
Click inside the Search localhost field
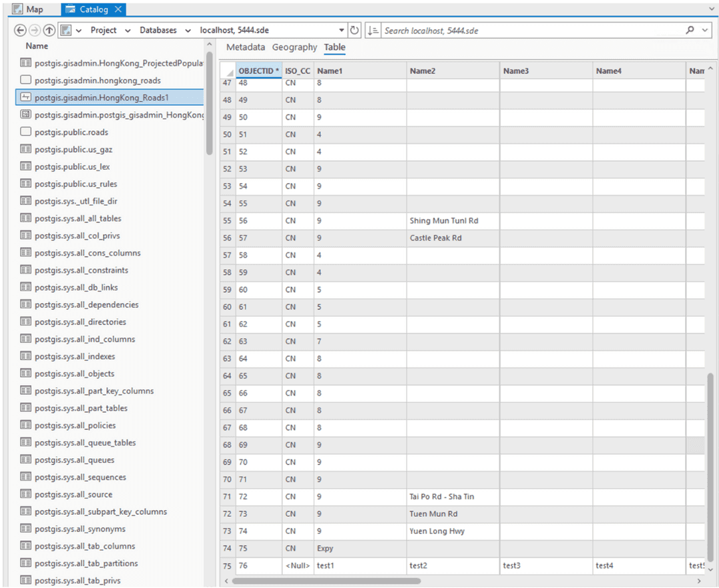(x=499, y=30)
